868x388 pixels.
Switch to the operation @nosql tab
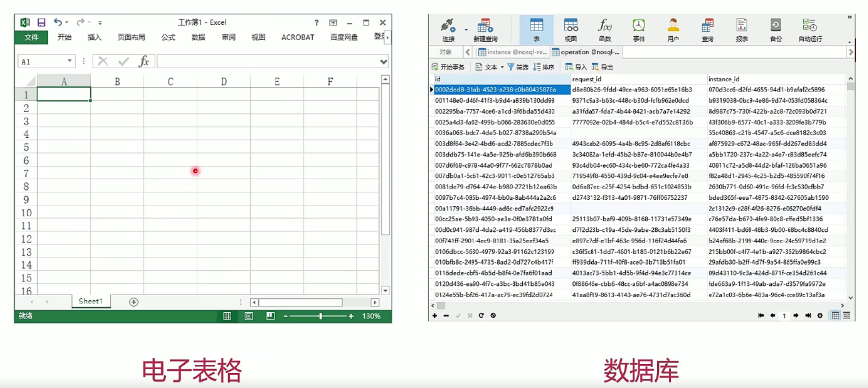click(586, 52)
